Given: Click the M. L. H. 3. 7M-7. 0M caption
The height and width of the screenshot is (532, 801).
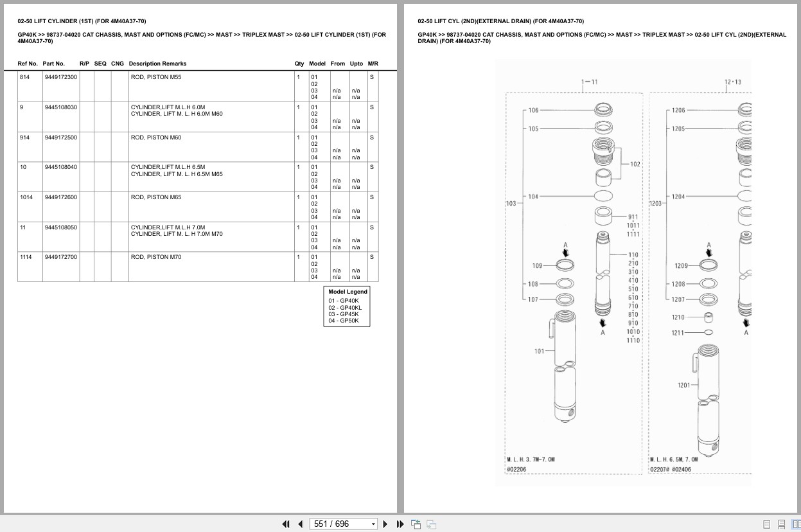Looking at the screenshot, I should coord(530,459).
